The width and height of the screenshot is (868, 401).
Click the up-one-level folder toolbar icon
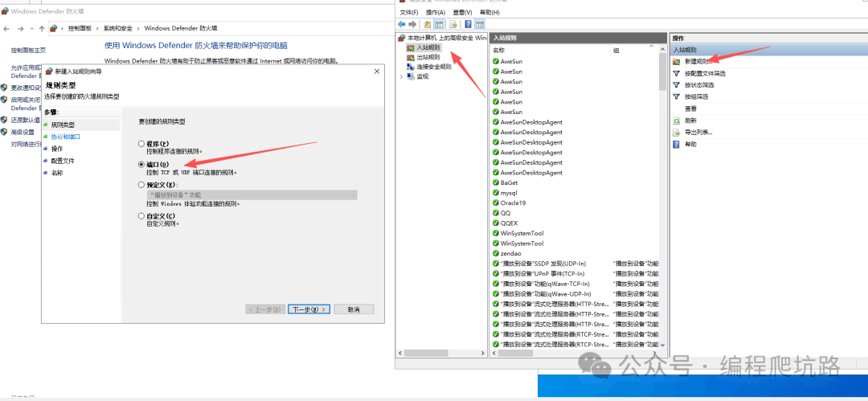point(428,24)
